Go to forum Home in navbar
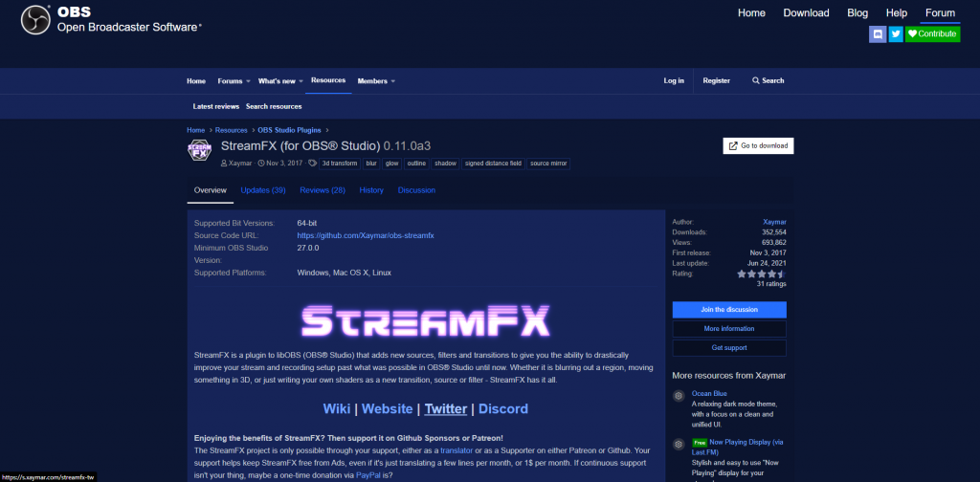Image resolution: width=980 pixels, height=482 pixels. (x=195, y=81)
